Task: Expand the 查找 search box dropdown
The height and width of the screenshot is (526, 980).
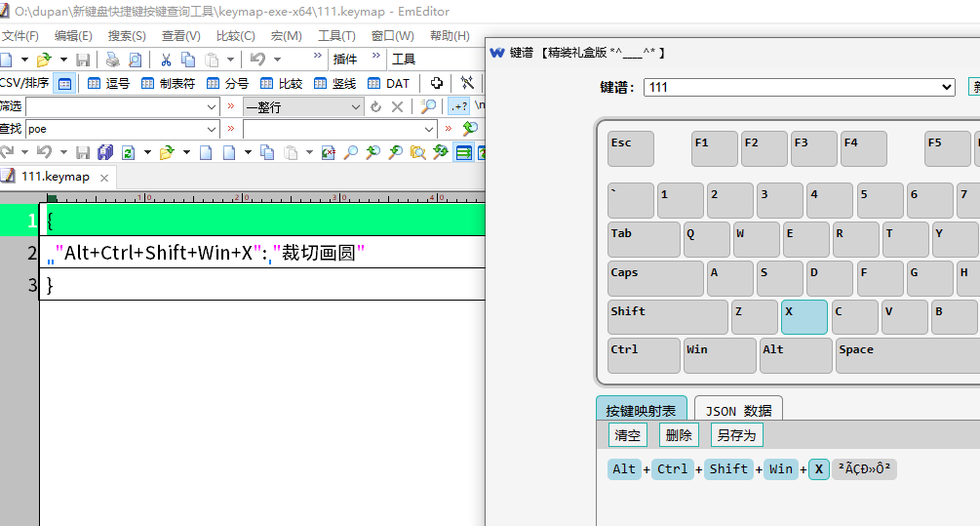Action: point(212,129)
